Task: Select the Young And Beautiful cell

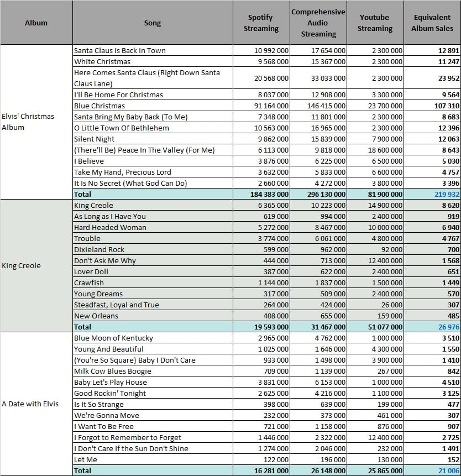Action: (x=153, y=349)
